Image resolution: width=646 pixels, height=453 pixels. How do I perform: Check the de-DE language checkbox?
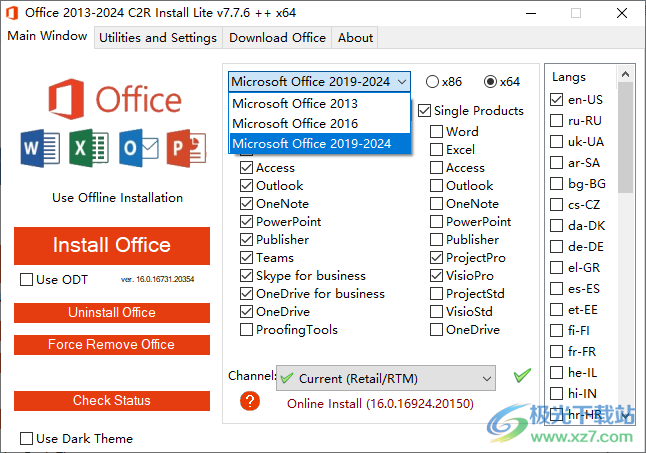557,247
